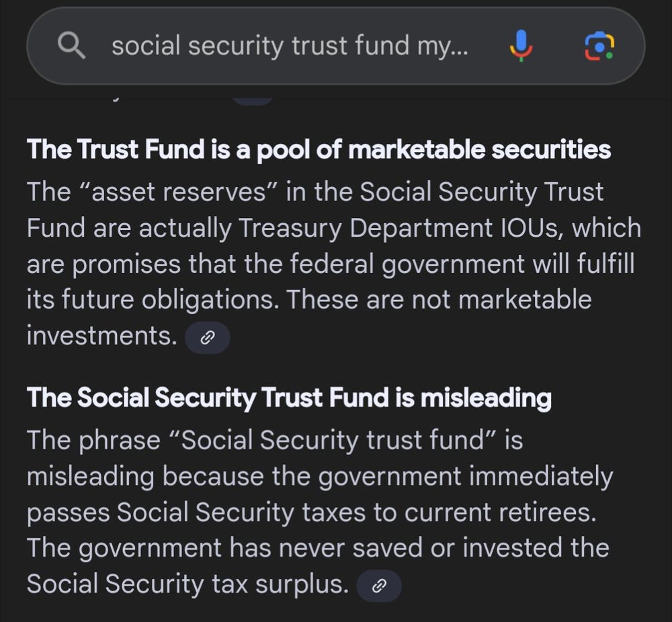
Task: Tap the microphone voice search icon
Action: (x=521, y=46)
